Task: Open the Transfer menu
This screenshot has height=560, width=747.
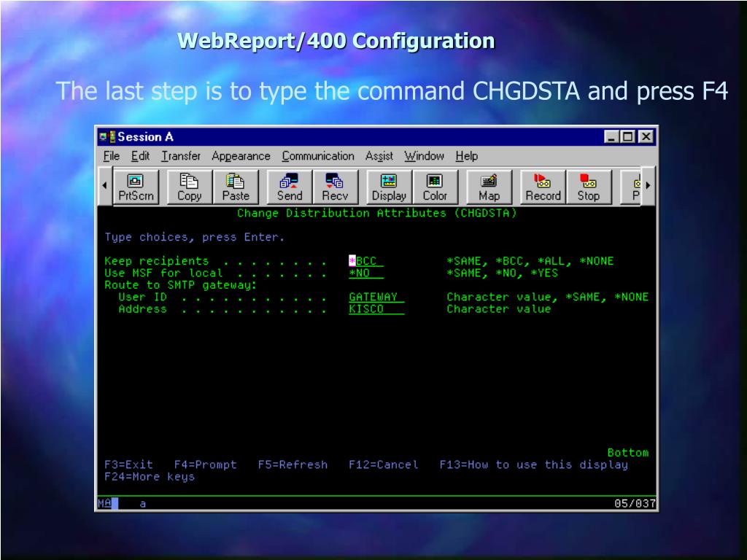Action: [x=181, y=156]
